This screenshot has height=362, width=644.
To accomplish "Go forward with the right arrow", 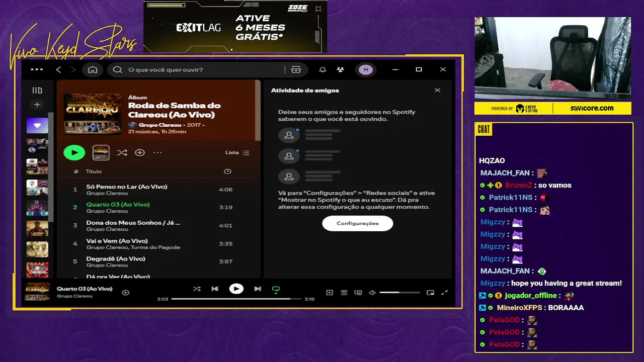I will coord(73,69).
